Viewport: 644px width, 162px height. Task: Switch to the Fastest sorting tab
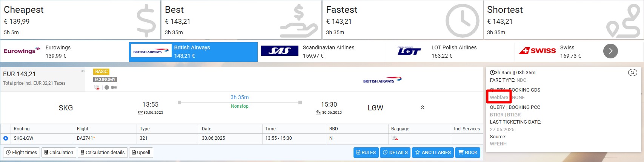tap(403, 20)
